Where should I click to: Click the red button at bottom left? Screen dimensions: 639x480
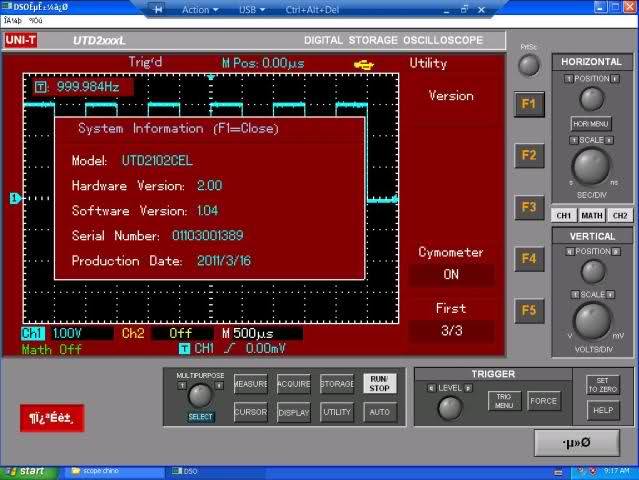pyautogui.click(x=52, y=418)
